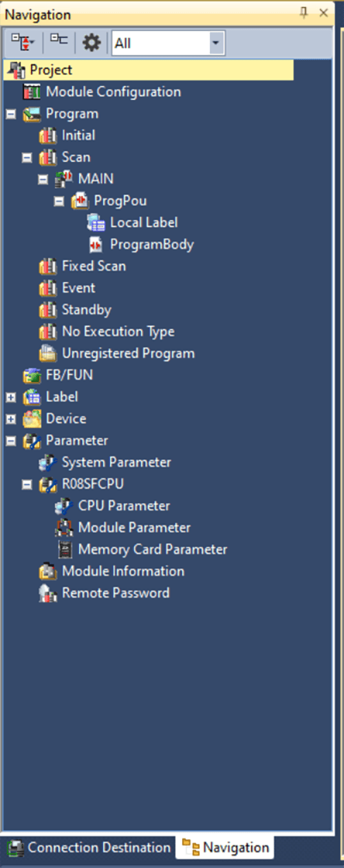The width and height of the screenshot is (344, 868).
Task: Click the Memory Card Parameter icon
Action: (x=64, y=549)
